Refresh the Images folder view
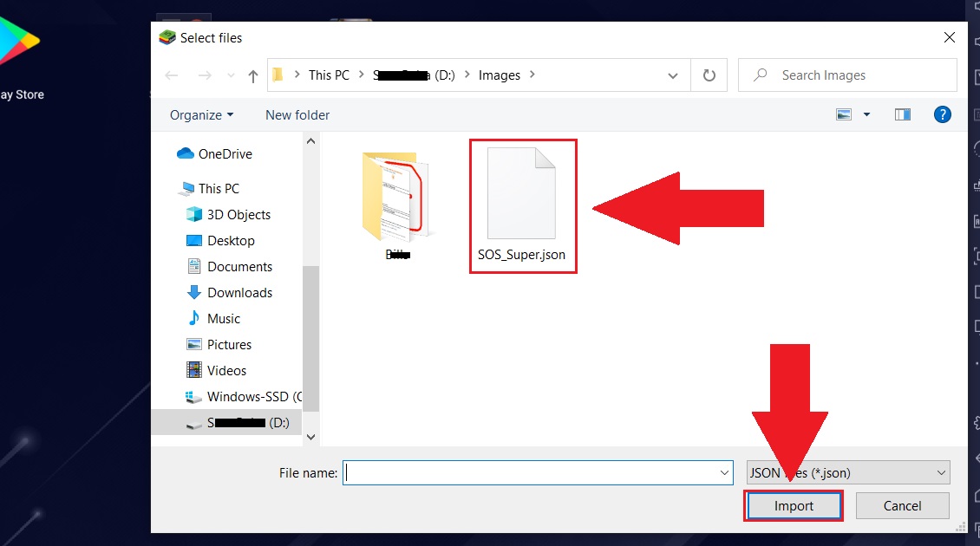This screenshot has height=546, width=980. tap(709, 75)
